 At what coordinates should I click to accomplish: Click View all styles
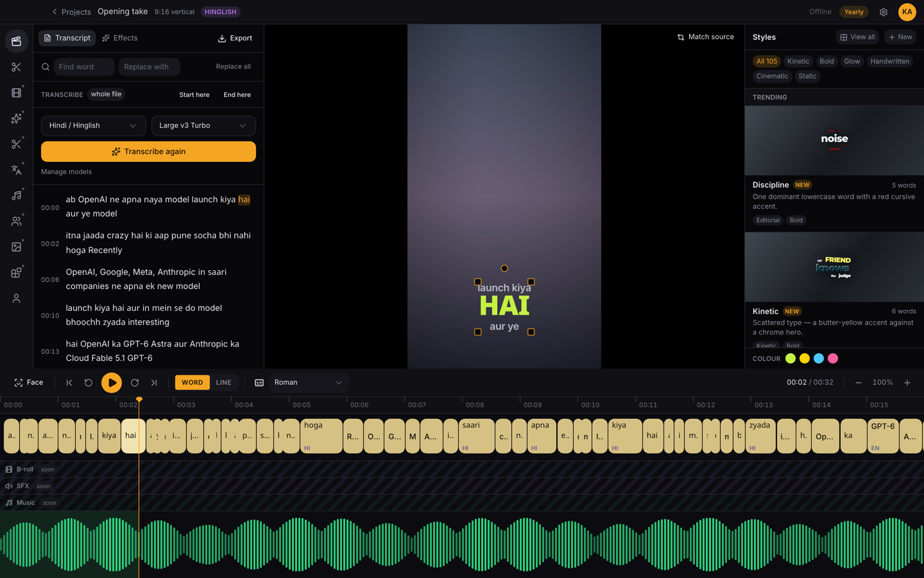(857, 37)
